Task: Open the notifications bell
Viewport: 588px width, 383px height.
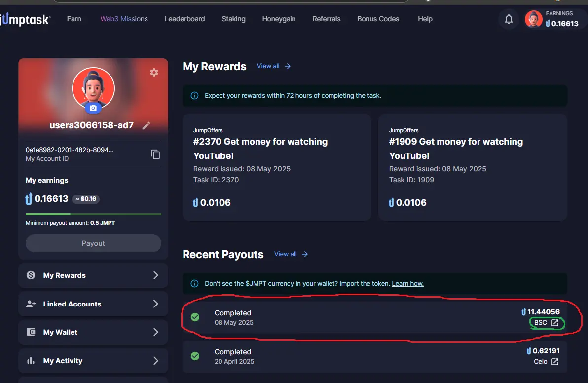Action: [x=509, y=19]
